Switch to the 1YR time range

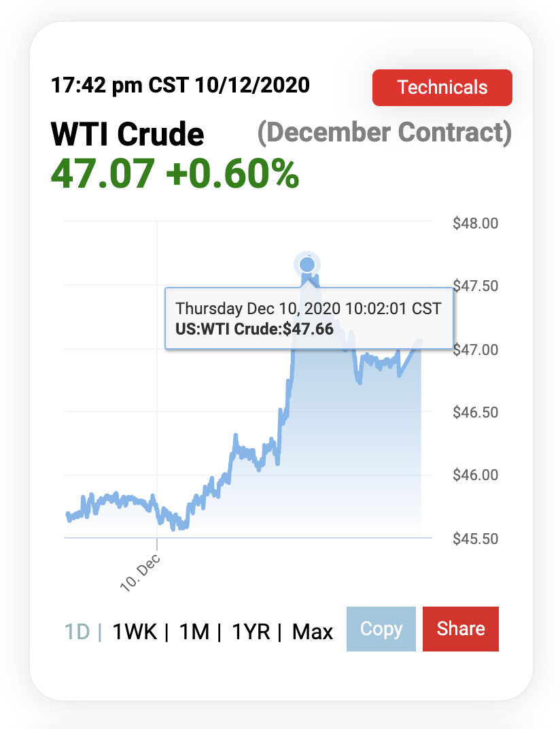click(251, 632)
